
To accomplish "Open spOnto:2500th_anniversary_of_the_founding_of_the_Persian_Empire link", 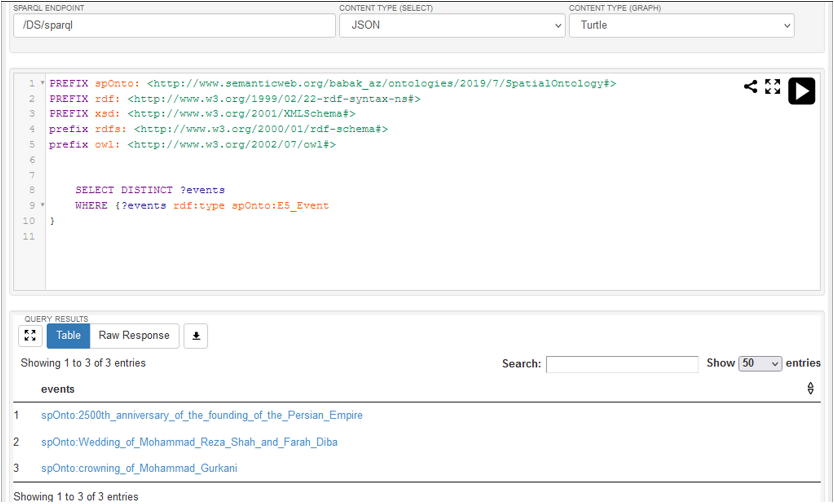I will 202,415.
